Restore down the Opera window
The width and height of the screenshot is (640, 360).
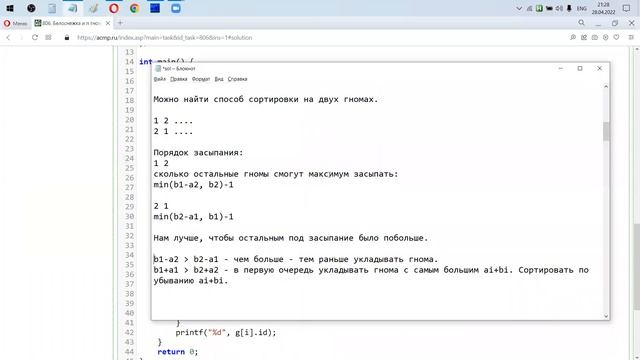click(615, 23)
